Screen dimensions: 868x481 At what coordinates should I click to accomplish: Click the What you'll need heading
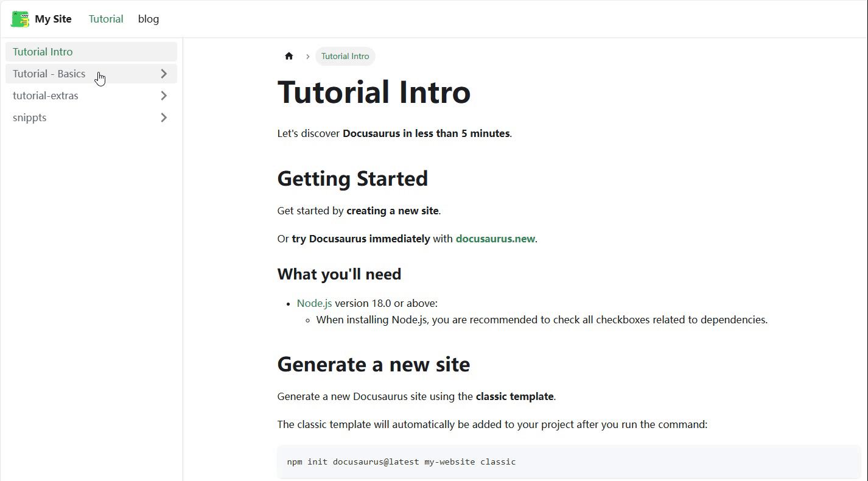pyautogui.click(x=339, y=274)
